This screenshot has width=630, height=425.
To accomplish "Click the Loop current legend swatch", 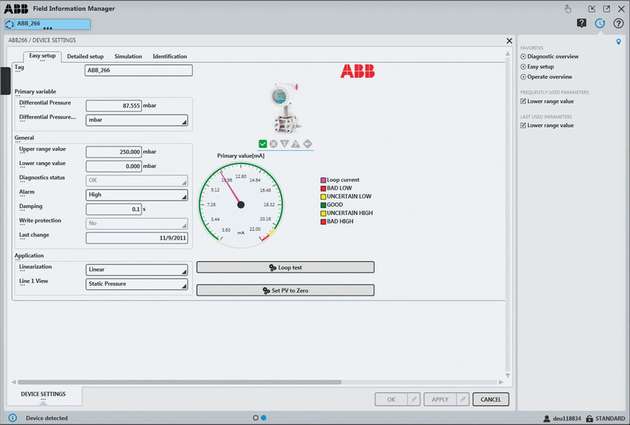I will tap(323, 180).
